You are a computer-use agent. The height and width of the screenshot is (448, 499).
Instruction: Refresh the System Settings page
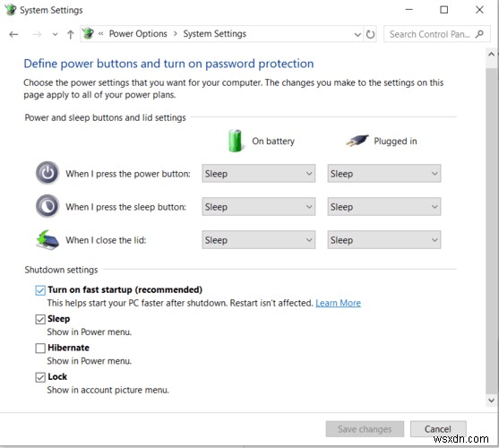[370, 34]
